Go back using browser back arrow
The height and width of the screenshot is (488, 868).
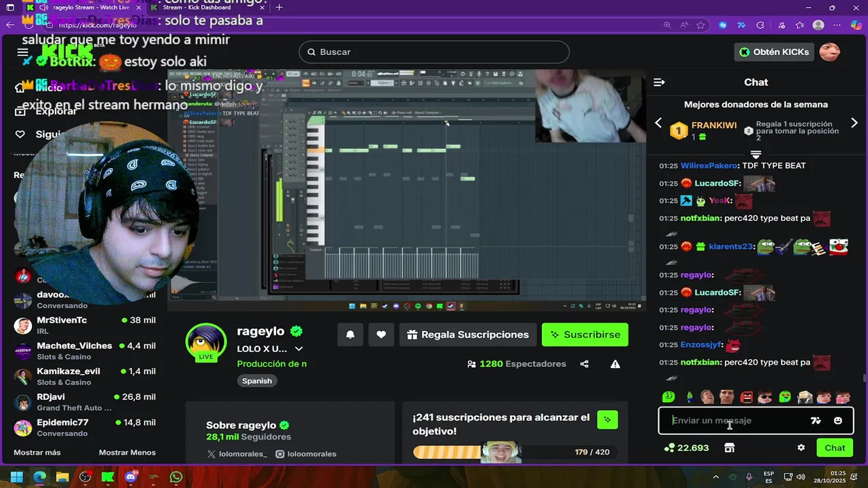point(10,25)
